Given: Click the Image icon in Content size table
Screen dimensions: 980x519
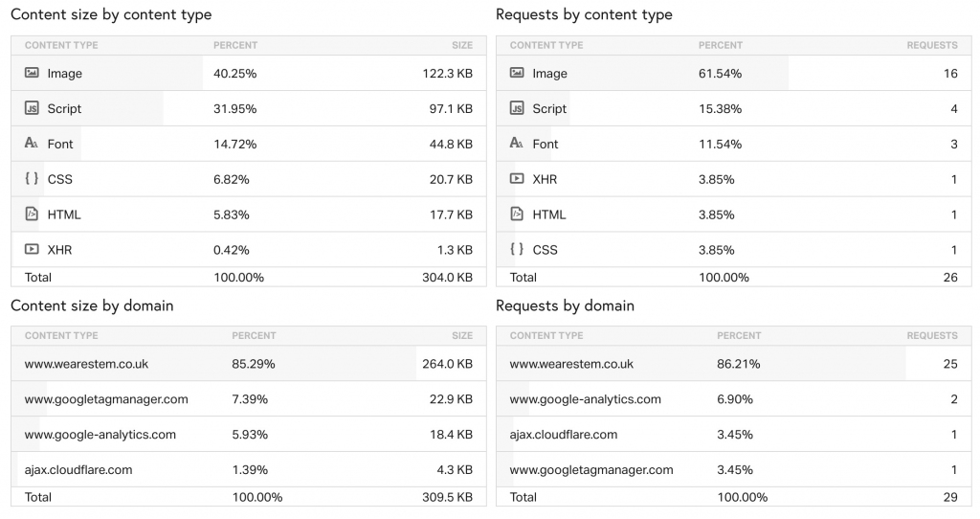Looking at the screenshot, I should 32,73.
